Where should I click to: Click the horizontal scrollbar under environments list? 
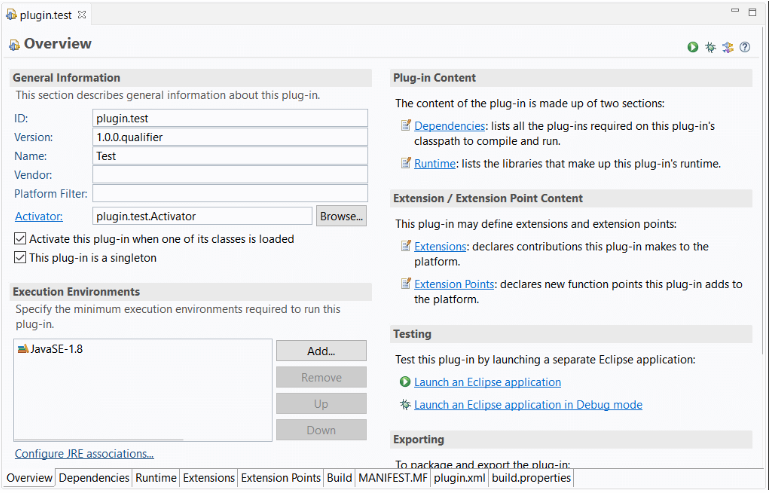pyautogui.click(x=99, y=439)
